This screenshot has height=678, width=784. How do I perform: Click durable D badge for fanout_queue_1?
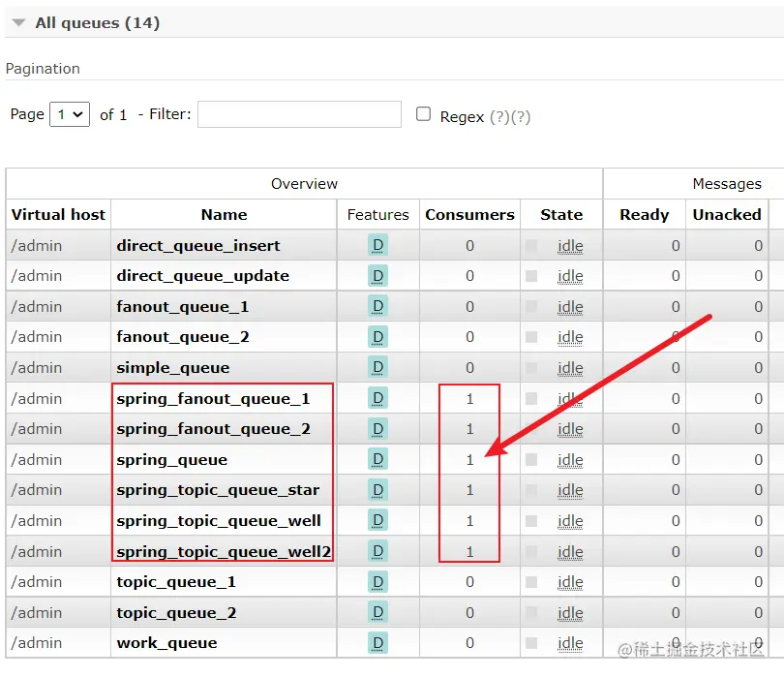point(377,306)
